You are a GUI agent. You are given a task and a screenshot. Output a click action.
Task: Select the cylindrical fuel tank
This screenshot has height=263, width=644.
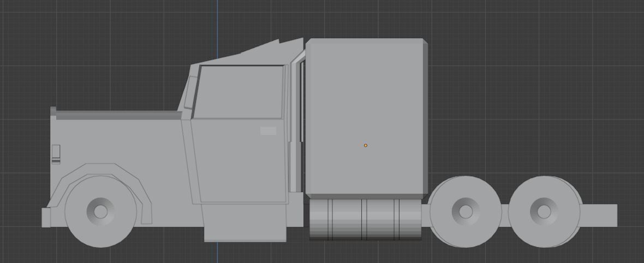click(x=365, y=219)
